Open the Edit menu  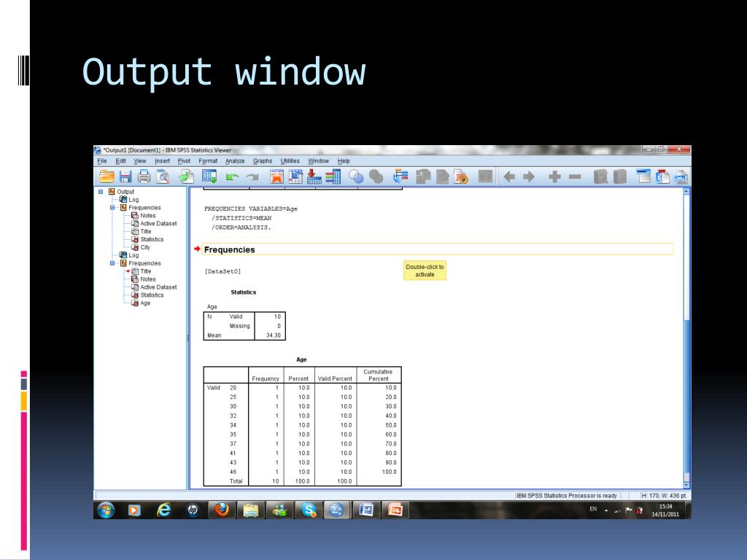click(x=120, y=161)
